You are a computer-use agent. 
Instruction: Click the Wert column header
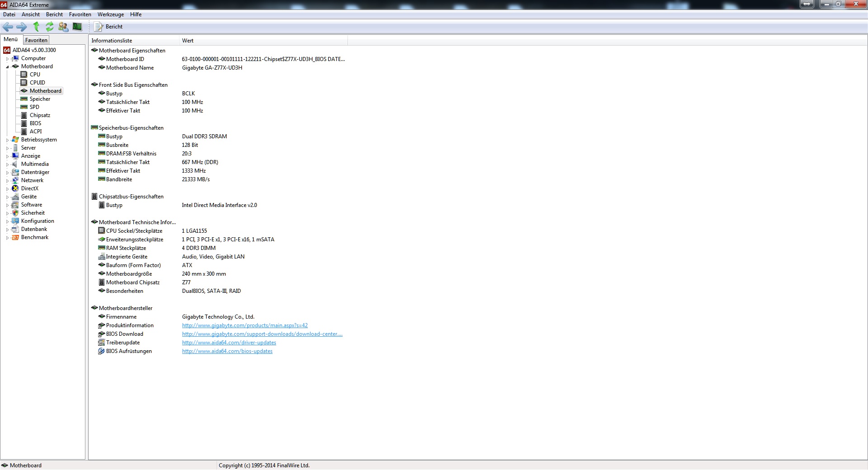click(263, 41)
